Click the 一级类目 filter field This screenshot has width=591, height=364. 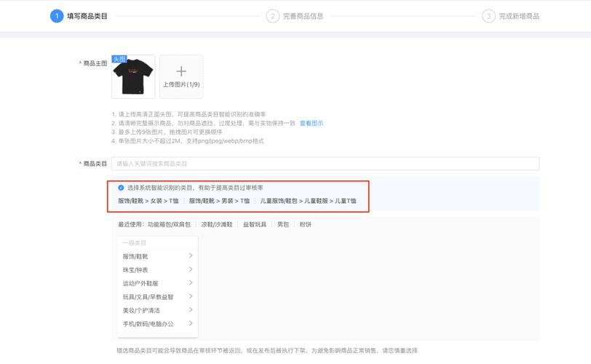click(157, 242)
